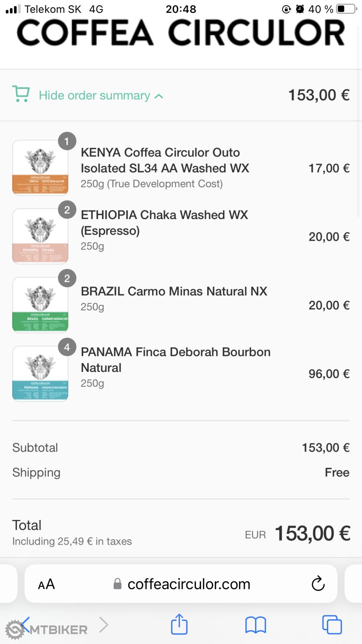Tap the battery icon in status bar

click(x=346, y=9)
